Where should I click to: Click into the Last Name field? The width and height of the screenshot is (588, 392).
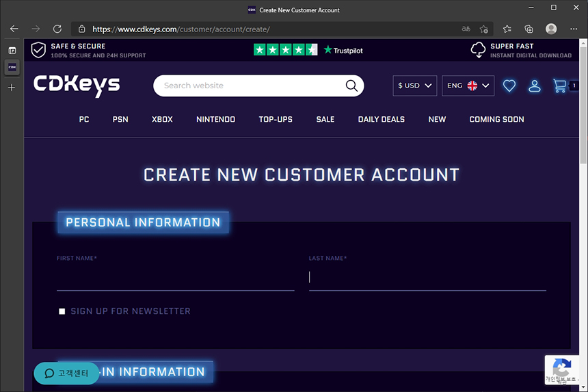[427, 278]
